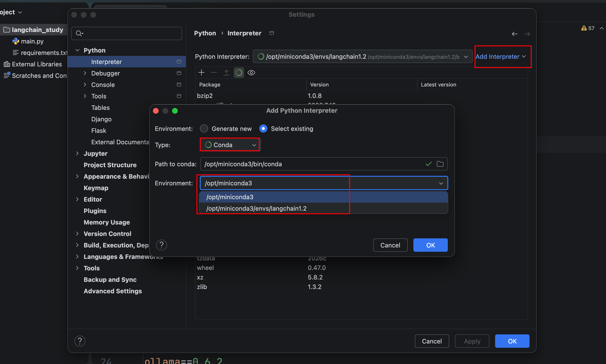
Task: Click the settings search magnifier icon
Action: coord(79,33)
